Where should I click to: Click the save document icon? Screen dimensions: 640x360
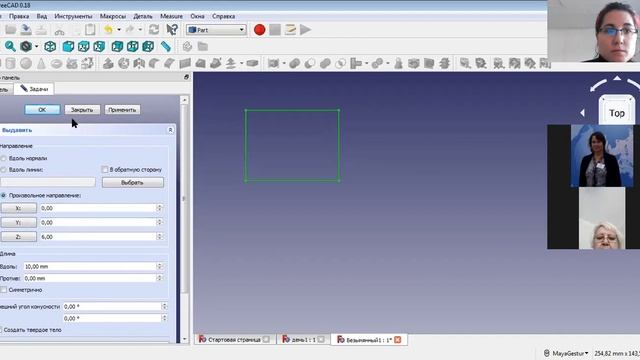[26, 29]
